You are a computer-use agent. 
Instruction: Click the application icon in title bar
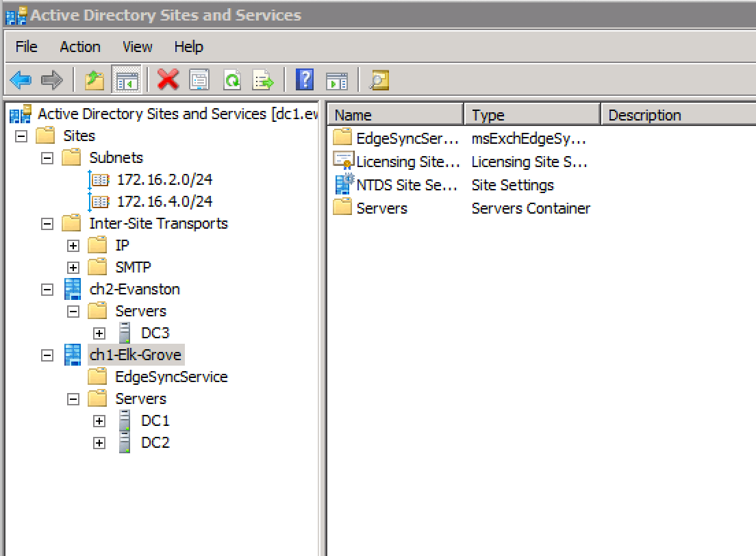(x=16, y=15)
